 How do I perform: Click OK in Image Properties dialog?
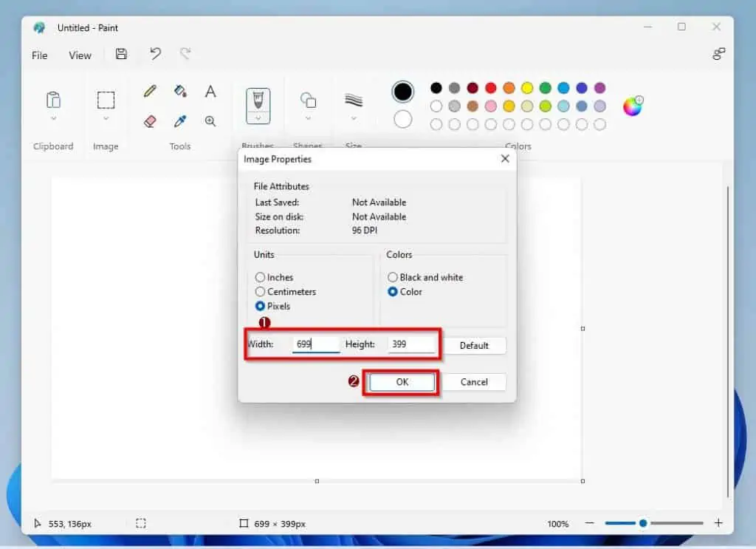402,382
